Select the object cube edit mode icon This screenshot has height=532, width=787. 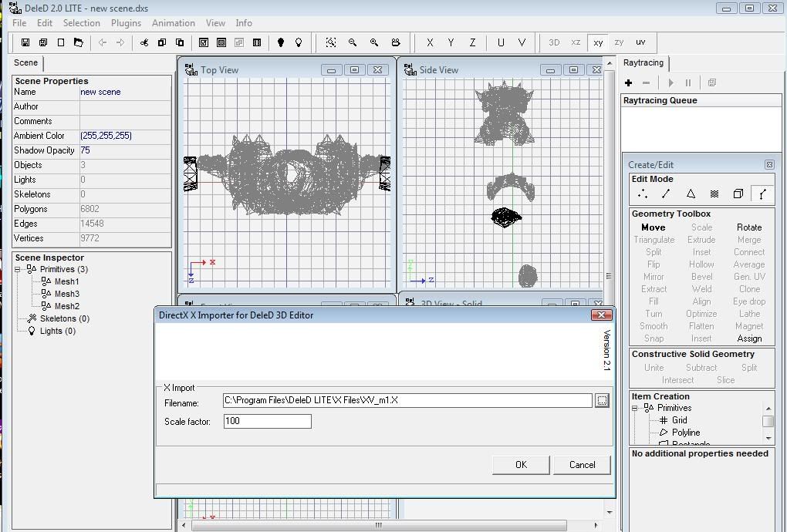pyautogui.click(x=738, y=194)
